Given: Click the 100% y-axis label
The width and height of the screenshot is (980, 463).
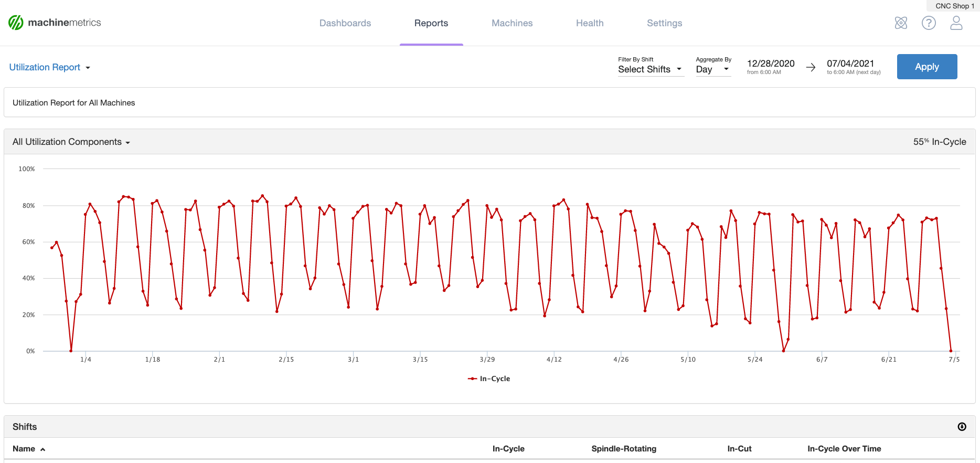Looking at the screenshot, I should click(x=27, y=169).
